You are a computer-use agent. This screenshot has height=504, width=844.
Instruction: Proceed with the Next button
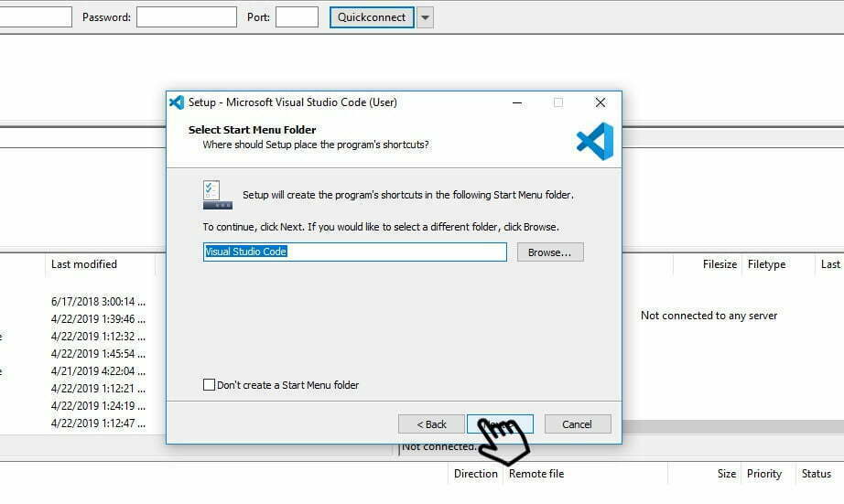[x=499, y=424]
